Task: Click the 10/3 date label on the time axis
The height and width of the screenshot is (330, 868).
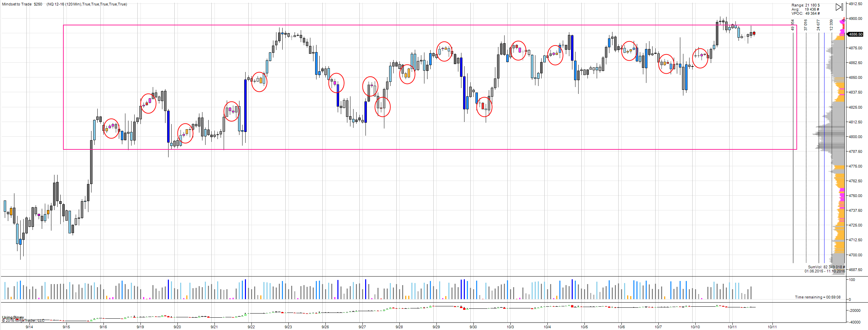Action: pyautogui.click(x=510, y=327)
